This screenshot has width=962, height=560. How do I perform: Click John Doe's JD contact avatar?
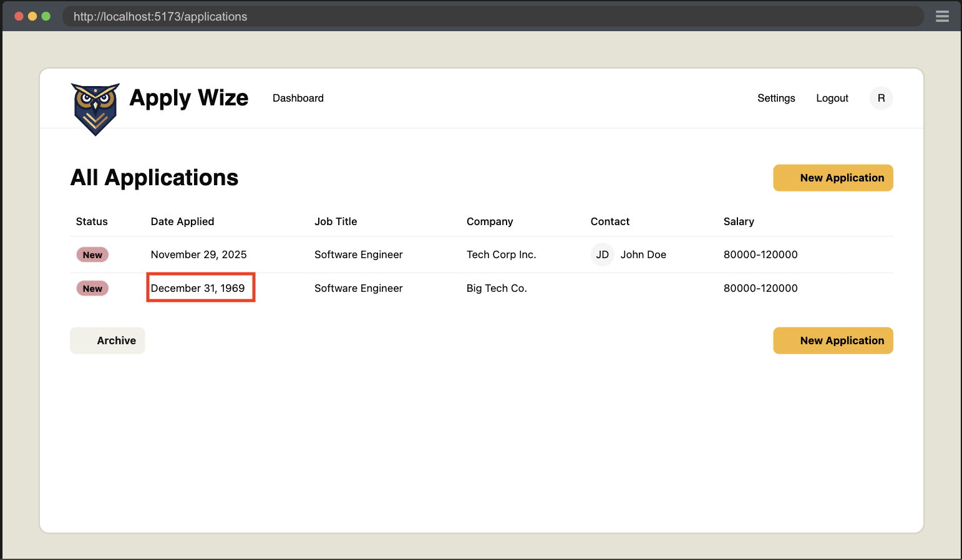coord(602,254)
